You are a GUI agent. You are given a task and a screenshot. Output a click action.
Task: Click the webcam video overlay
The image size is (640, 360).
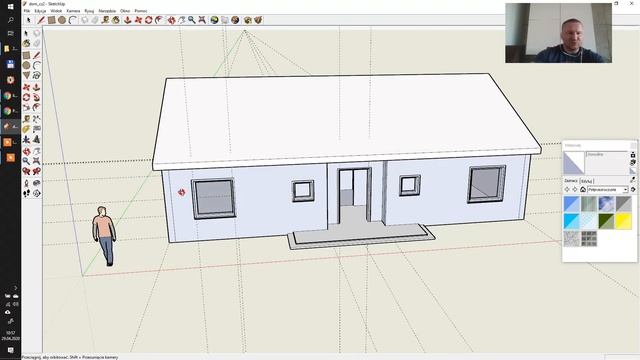pos(558,33)
